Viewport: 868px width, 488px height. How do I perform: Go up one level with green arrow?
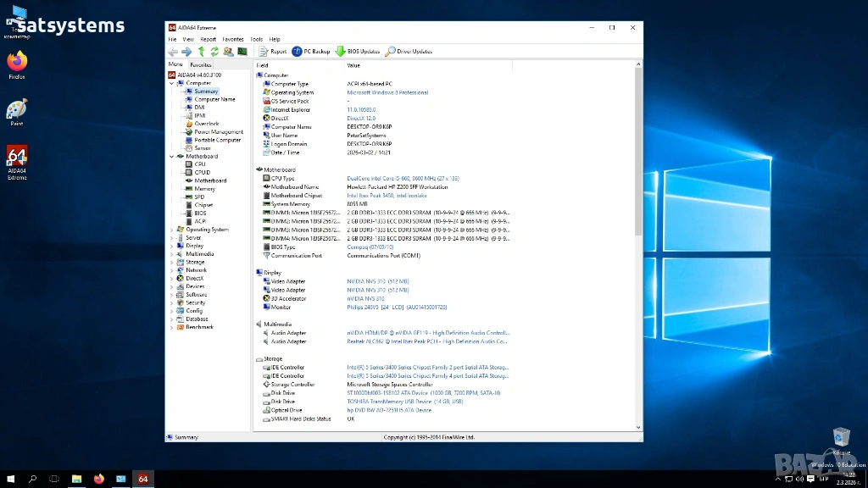click(201, 52)
